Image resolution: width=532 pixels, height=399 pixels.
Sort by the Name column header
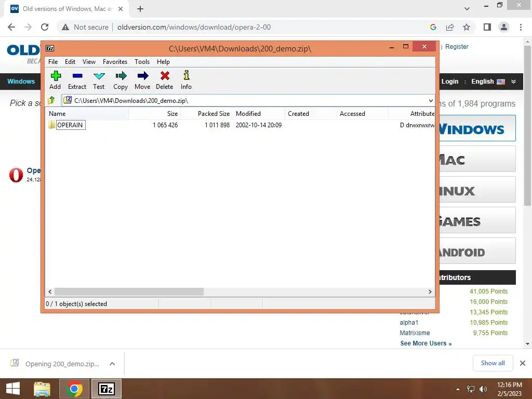pos(87,114)
